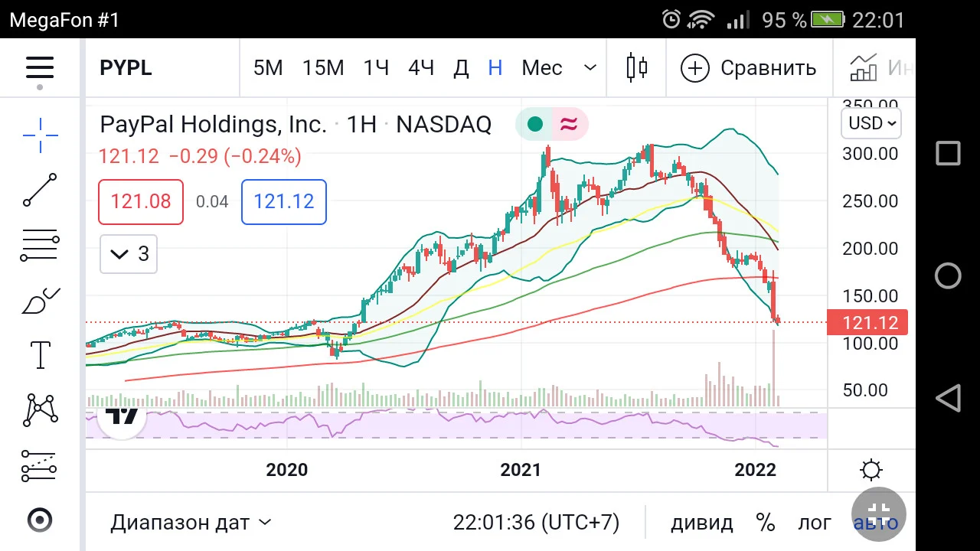Open the hamburger main menu
This screenshot has width=980, height=551.
coord(40,68)
